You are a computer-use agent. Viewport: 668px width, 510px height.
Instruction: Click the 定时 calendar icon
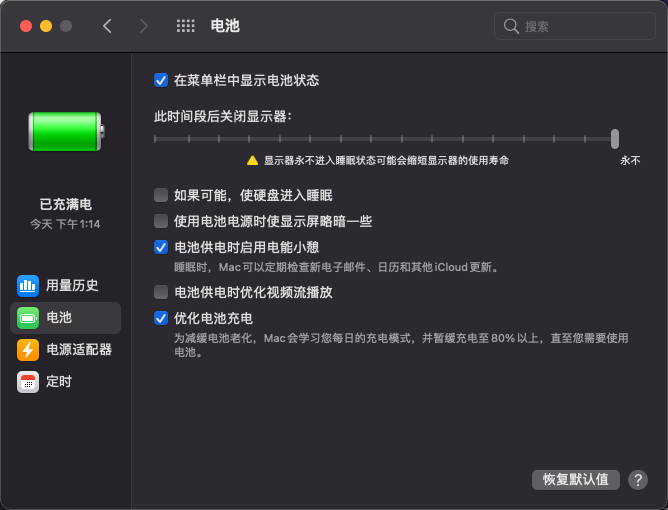tap(28, 382)
